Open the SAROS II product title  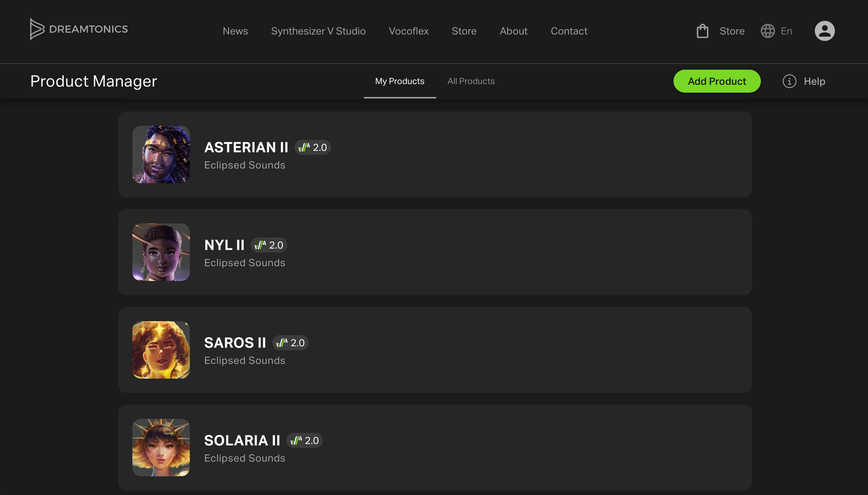[x=235, y=343]
